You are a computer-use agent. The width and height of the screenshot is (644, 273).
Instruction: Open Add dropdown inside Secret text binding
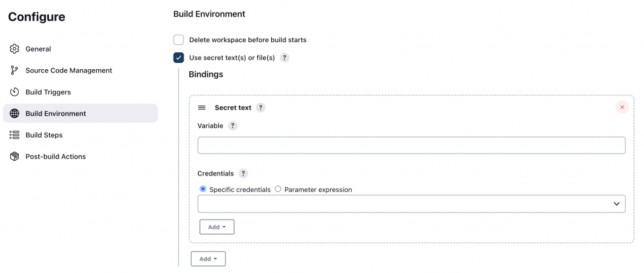[216, 227]
